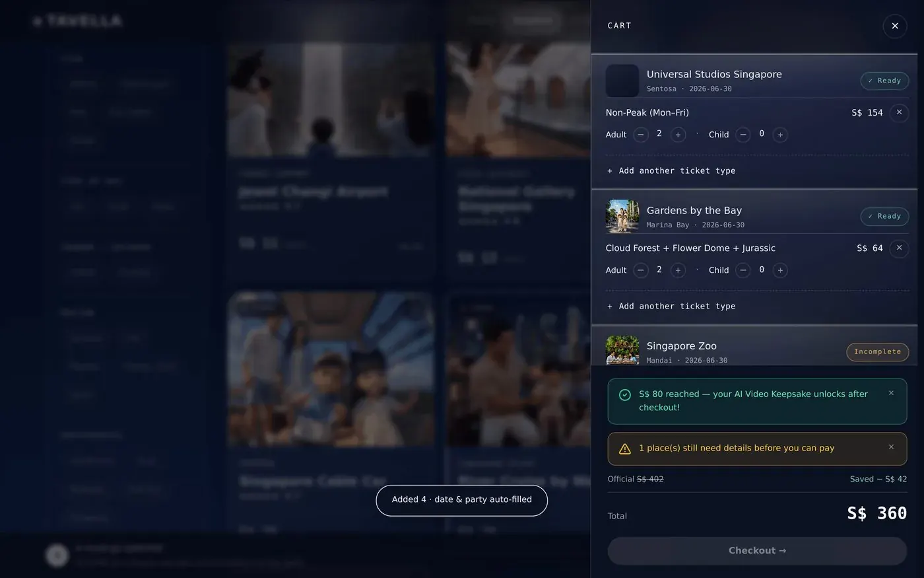Click the Checkout button
924x578 pixels.
pyautogui.click(x=757, y=550)
